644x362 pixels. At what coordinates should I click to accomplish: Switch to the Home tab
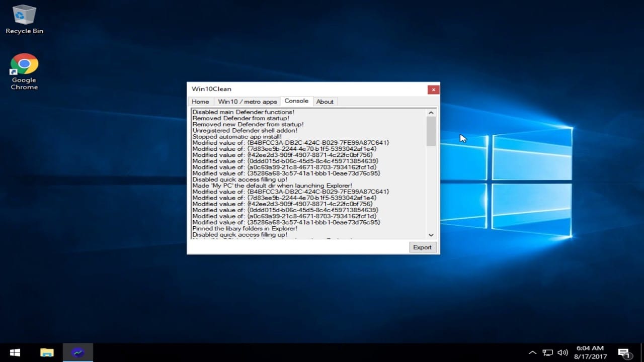(x=200, y=102)
